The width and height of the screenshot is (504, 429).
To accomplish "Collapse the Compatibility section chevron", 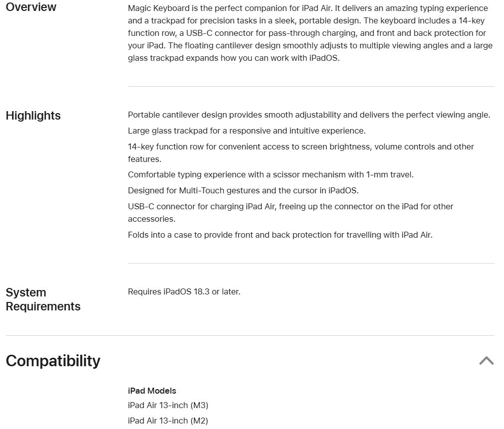I will point(486,361).
